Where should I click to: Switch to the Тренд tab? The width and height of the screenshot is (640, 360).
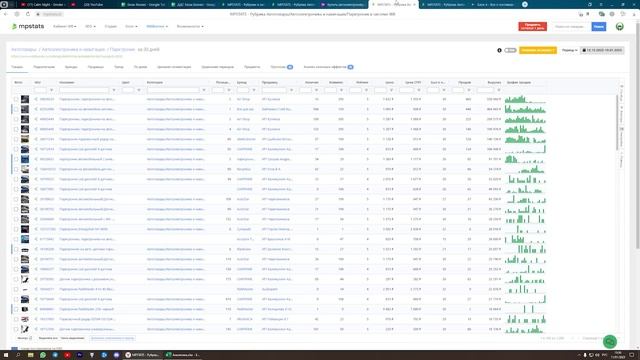[x=119, y=67]
